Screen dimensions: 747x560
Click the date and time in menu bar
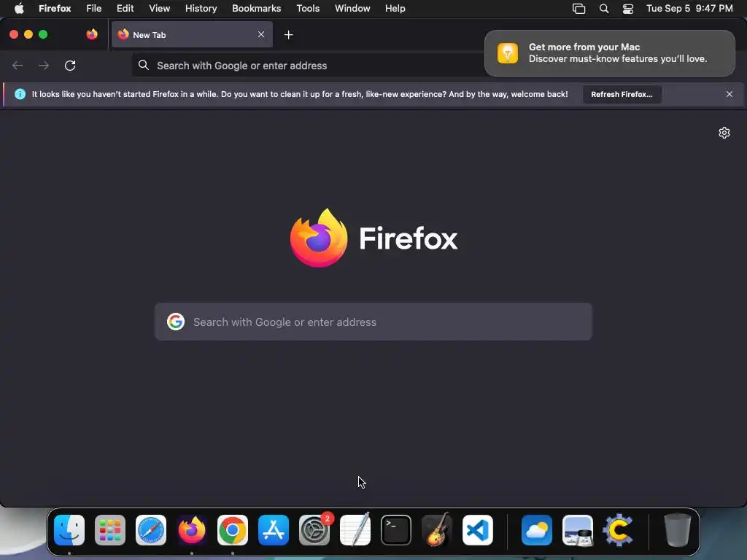689,9
